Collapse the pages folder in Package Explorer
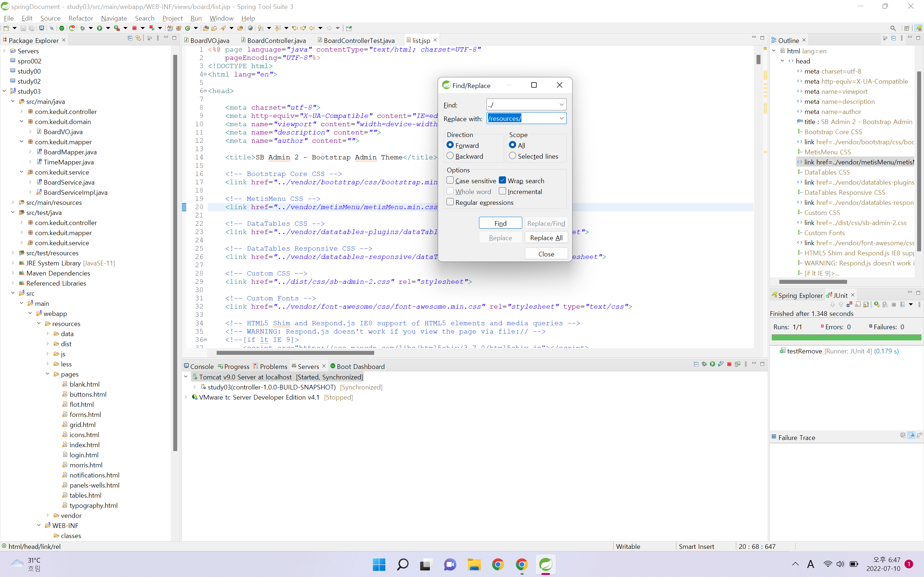Image resolution: width=924 pixels, height=577 pixels. click(48, 374)
